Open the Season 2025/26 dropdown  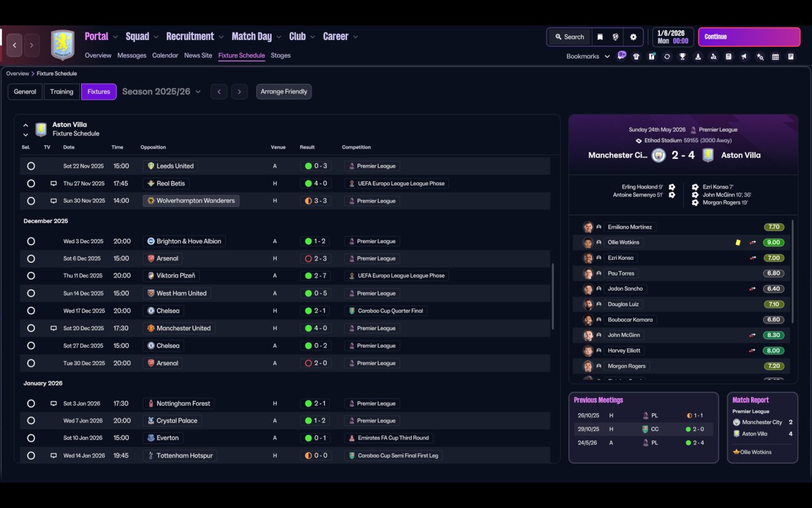pos(161,91)
